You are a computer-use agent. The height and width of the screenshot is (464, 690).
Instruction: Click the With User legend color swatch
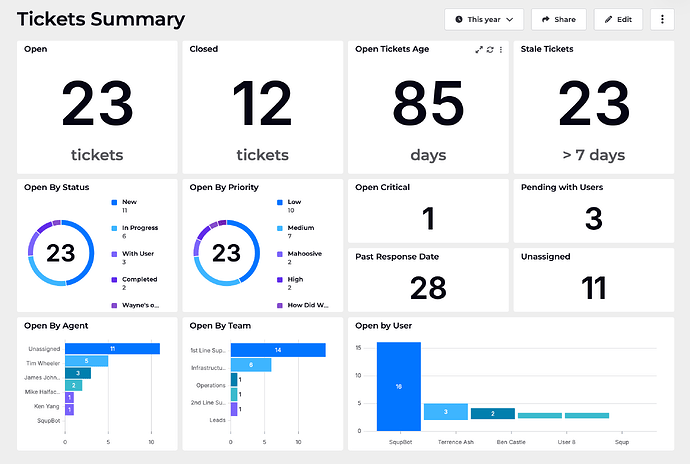click(113, 254)
